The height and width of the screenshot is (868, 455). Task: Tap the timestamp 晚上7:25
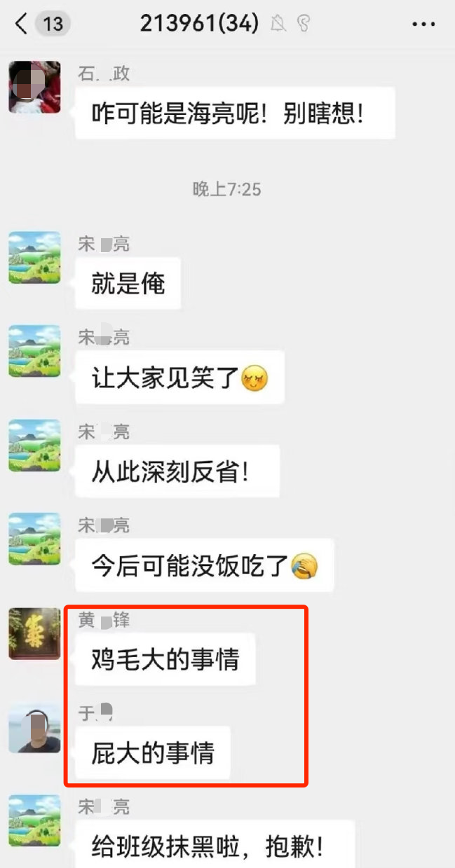point(227,188)
